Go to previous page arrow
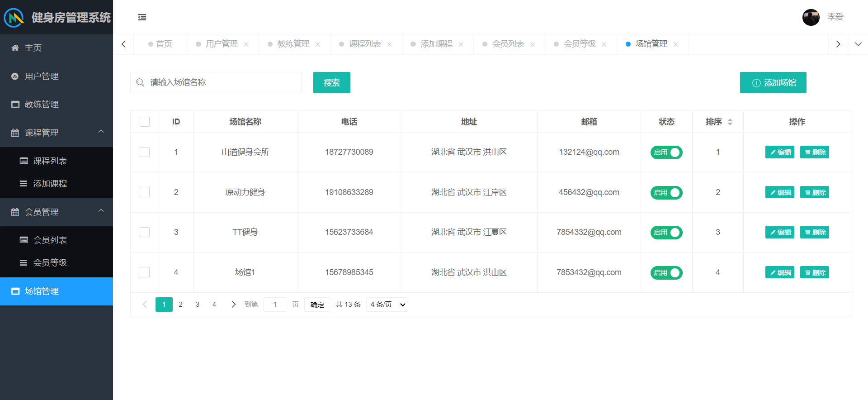Screen dimensions: 868x400 click(145, 305)
